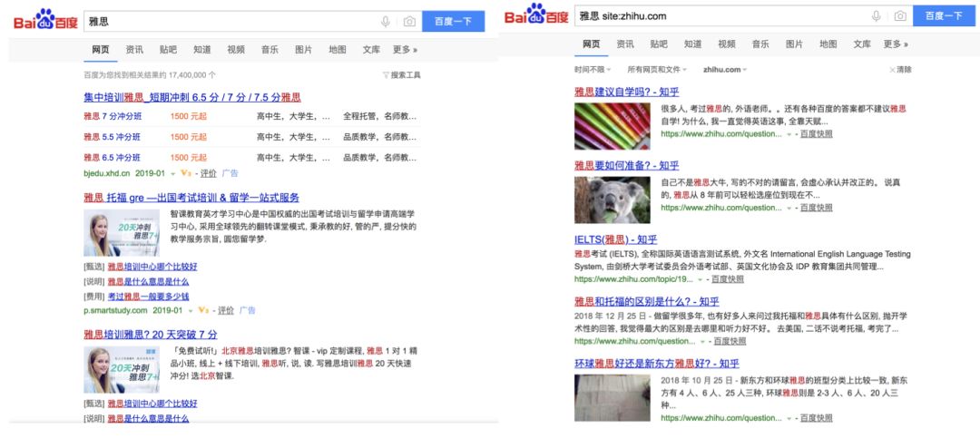Select 文库 tab in right window
Viewport: 980px width, 438px height.
tap(862, 44)
